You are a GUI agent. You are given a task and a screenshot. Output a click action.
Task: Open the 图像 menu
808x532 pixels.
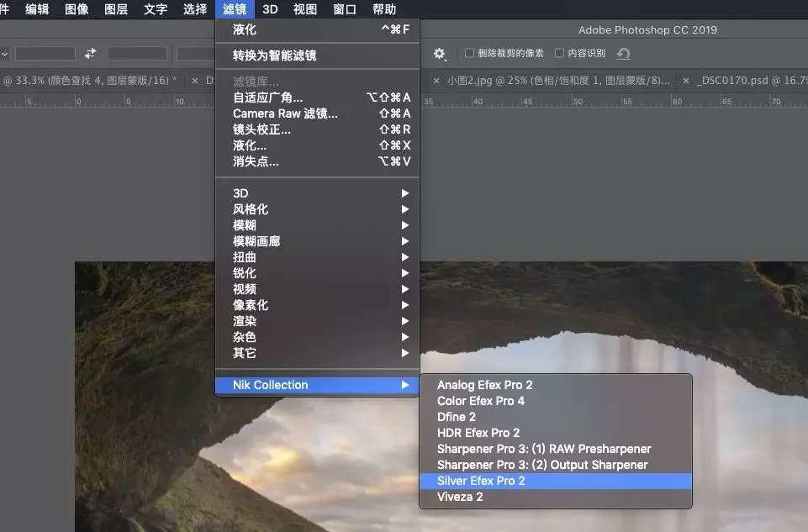coord(76,9)
